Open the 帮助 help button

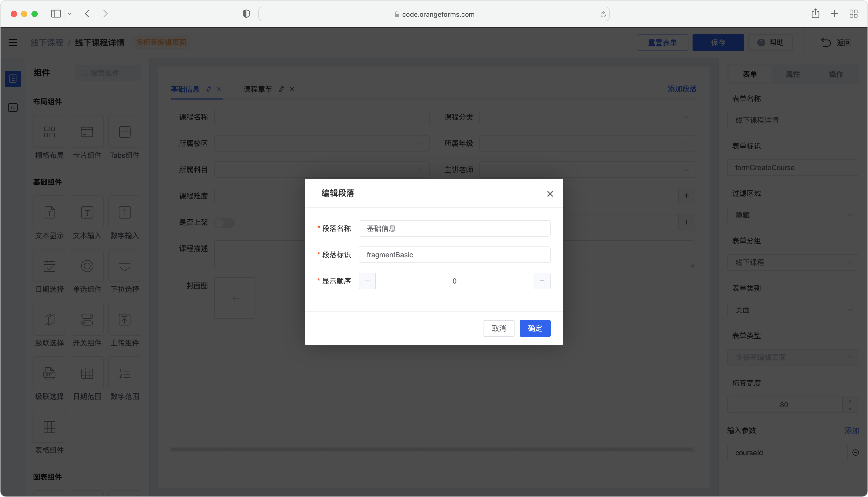tap(770, 43)
